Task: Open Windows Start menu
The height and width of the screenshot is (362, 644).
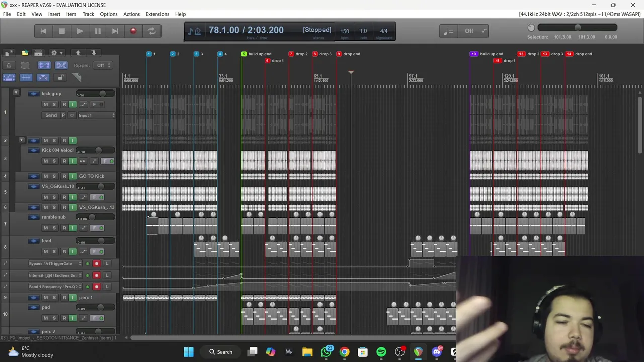Action: [189, 352]
